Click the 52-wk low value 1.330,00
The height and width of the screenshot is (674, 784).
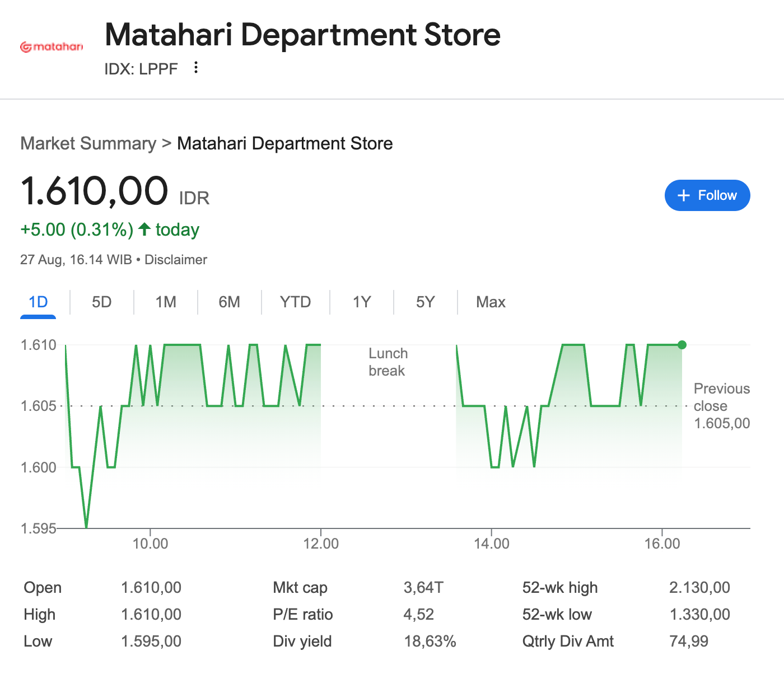(699, 615)
